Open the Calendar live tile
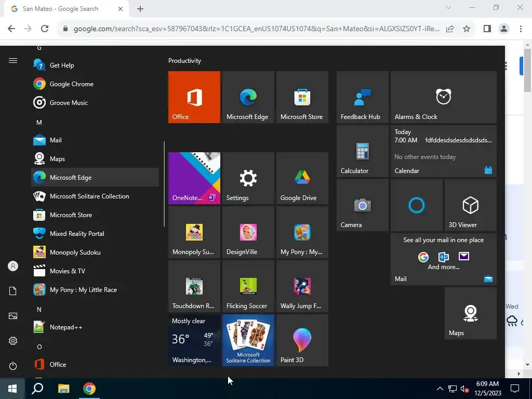The width and height of the screenshot is (532, 399). 444,151
